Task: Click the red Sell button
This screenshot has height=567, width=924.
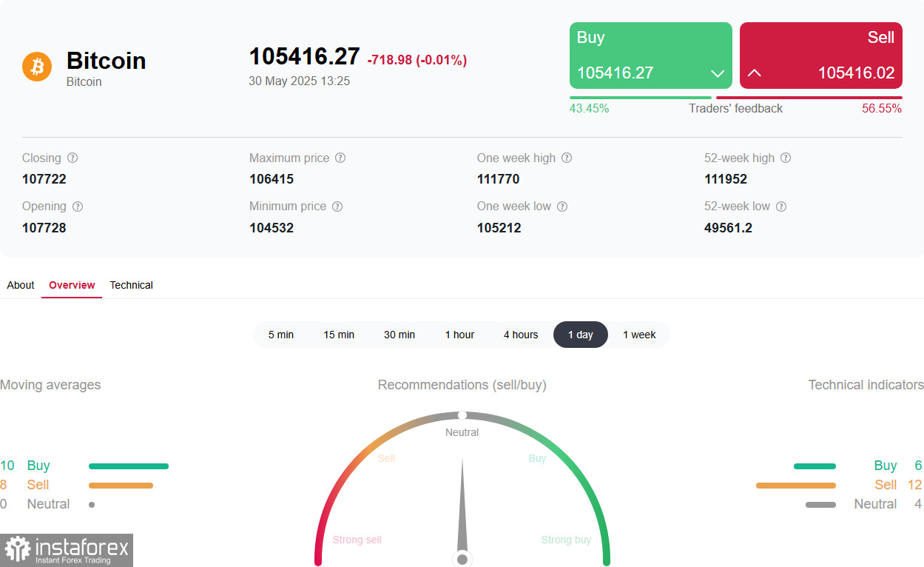Action: tap(821, 56)
